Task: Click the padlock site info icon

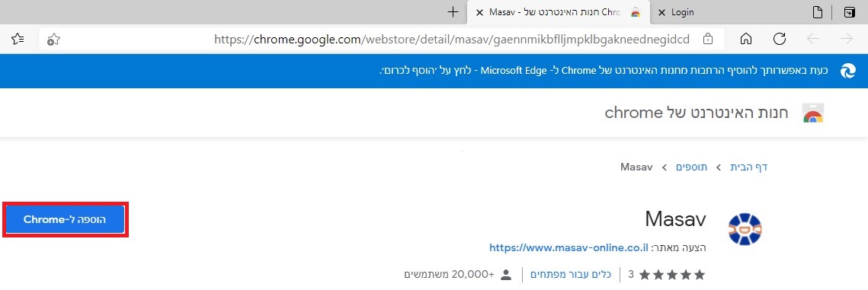Action: point(707,39)
